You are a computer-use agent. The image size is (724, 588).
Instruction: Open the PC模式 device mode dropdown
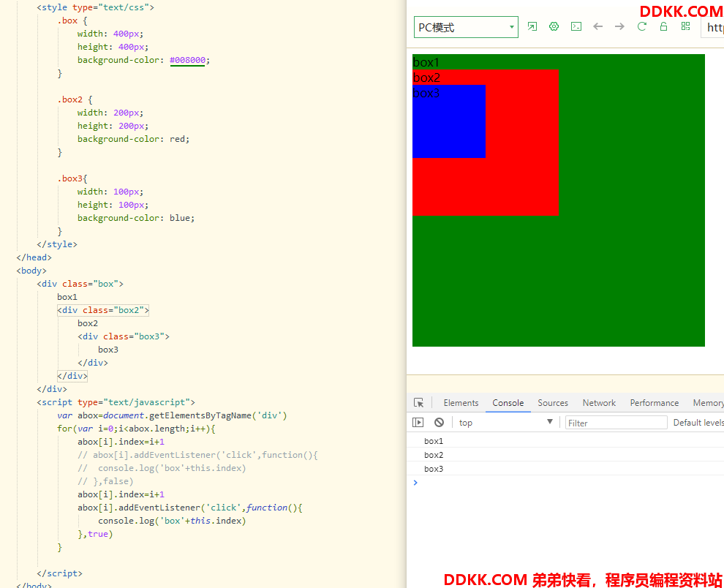466,27
